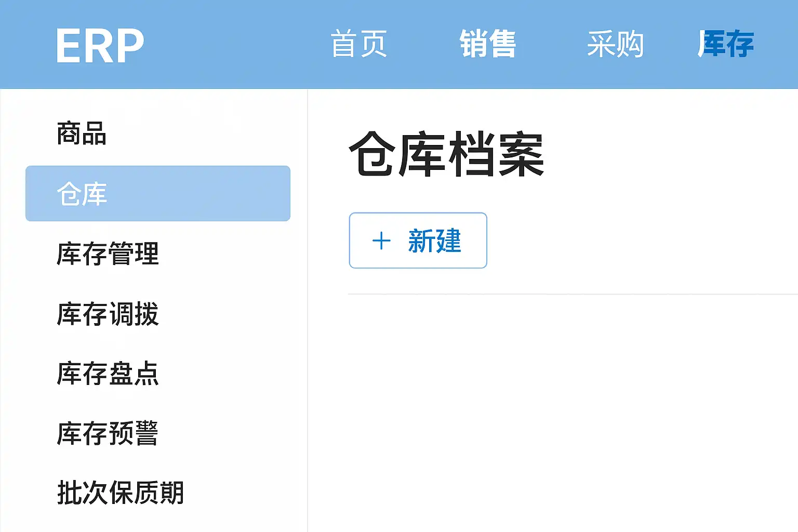Click the plus icon beside 新建

tap(381, 241)
